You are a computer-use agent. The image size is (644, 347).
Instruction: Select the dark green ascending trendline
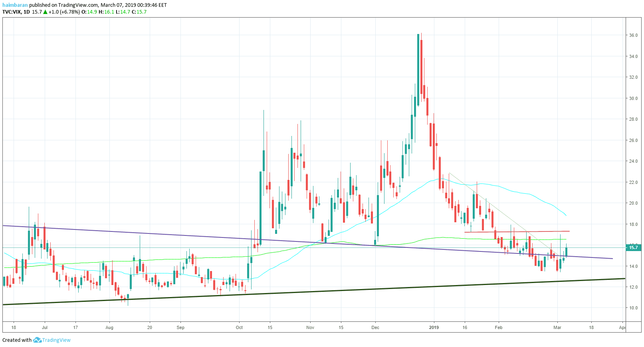pos(314,291)
